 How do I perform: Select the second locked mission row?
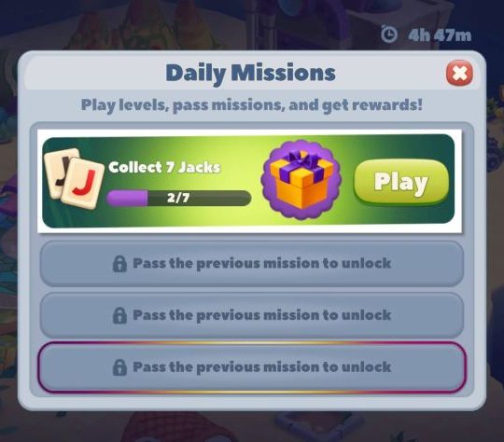(x=252, y=315)
